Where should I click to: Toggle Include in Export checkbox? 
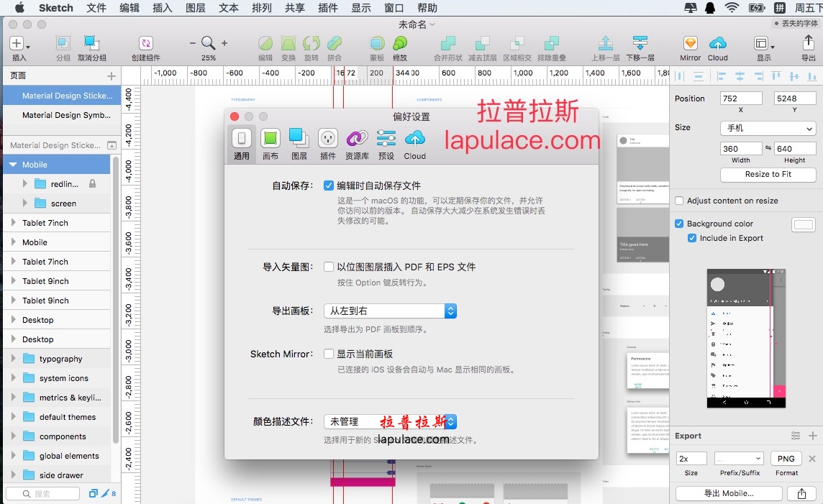(692, 238)
